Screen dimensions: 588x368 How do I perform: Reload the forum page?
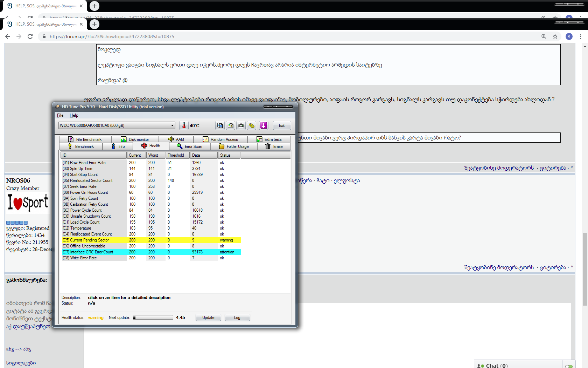tap(30, 36)
